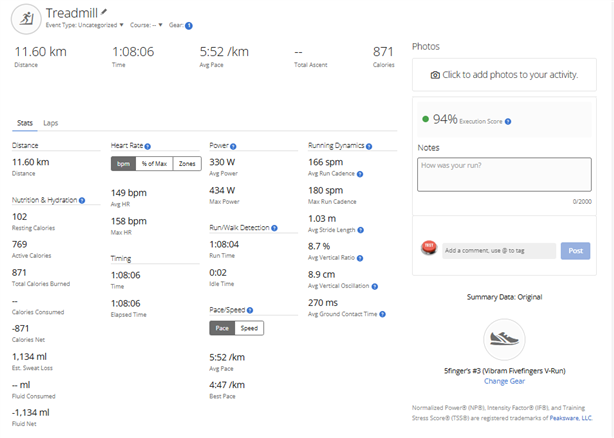Viewport: 614px width, 438px height.
Task: Click the treadmill activity type icon
Action: (x=26, y=16)
